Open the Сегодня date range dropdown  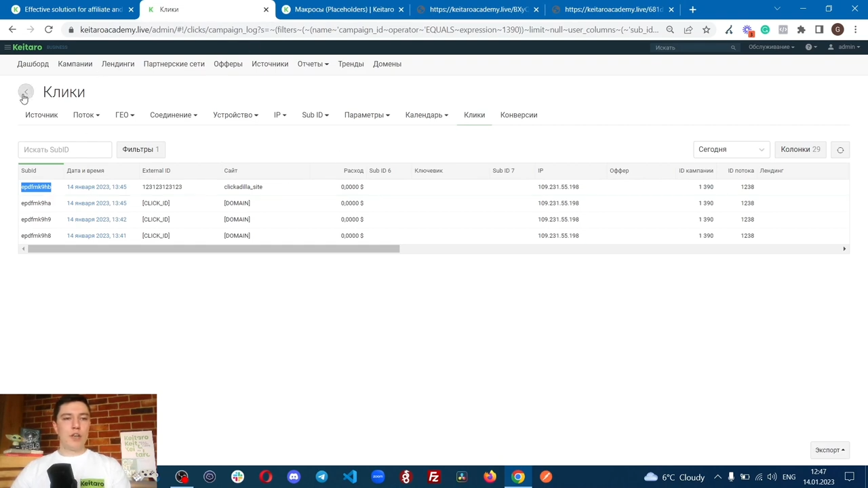(732, 150)
